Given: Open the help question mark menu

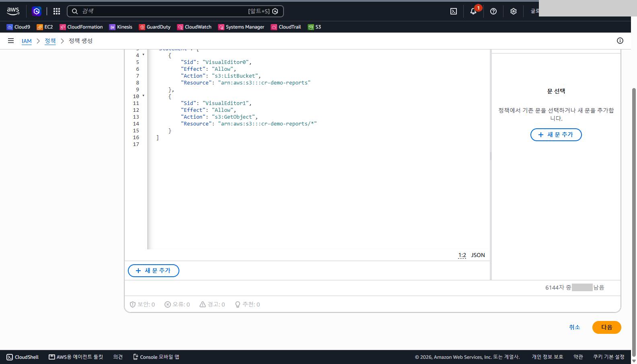Looking at the screenshot, I should click(x=493, y=11).
